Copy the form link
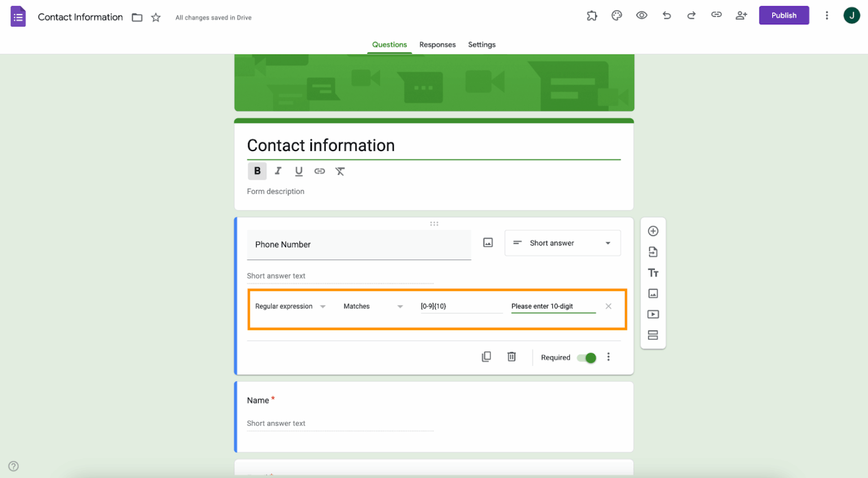The image size is (868, 478). pos(716,15)
